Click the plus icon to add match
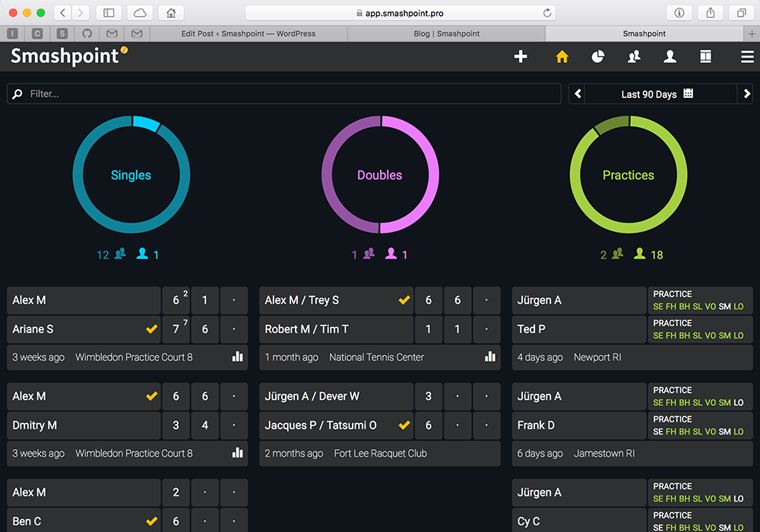Screen dimensions: 760x532 521,57
